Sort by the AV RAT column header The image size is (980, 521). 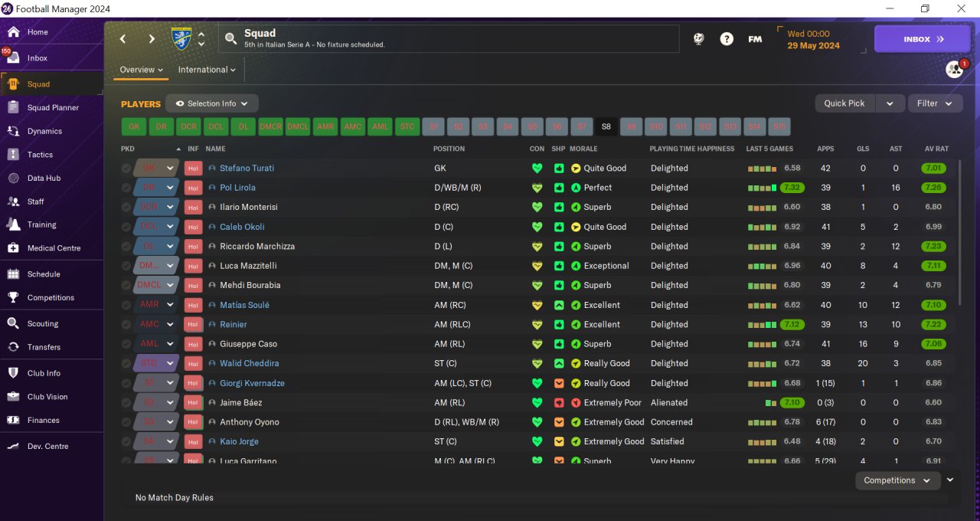click(x=936, y=149)
